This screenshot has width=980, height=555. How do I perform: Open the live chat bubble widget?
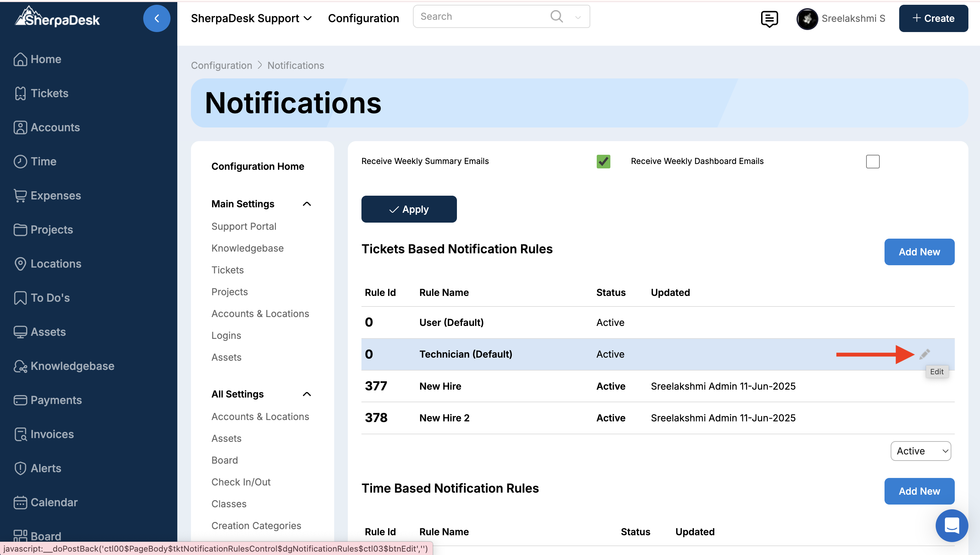click(951, 526)
